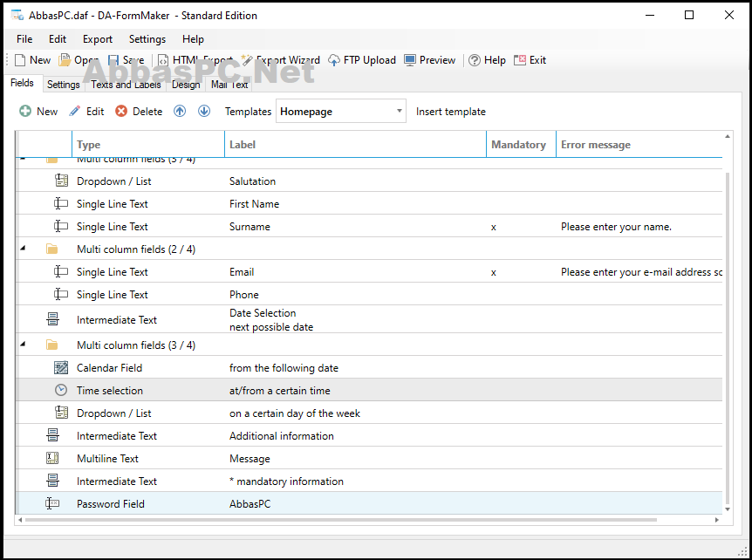Select the Multiline Text Message row
Image resolution: width=752 pixels, height=560 pixels.
point(369,458)
